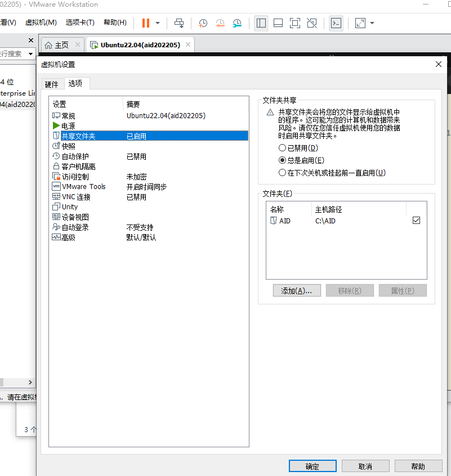Click the library scrollbar right arrow
This screenshot has width=451, height=476.
30,382
